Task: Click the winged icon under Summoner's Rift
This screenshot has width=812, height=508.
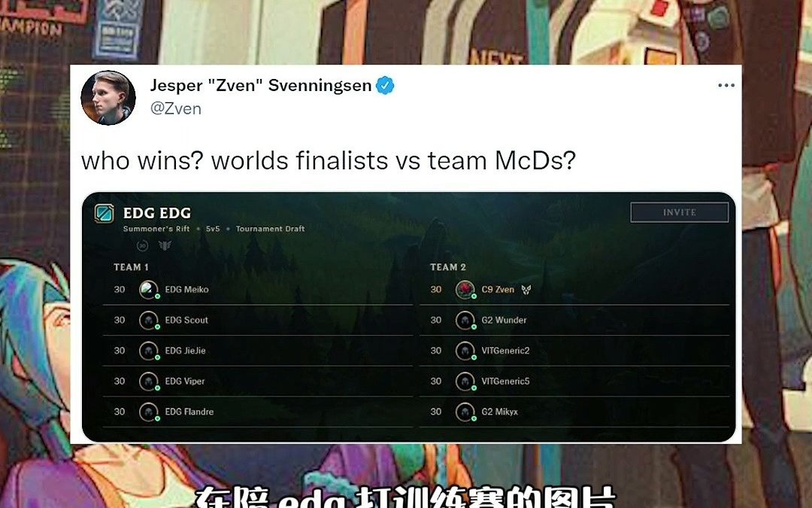Action: [165, 245]
